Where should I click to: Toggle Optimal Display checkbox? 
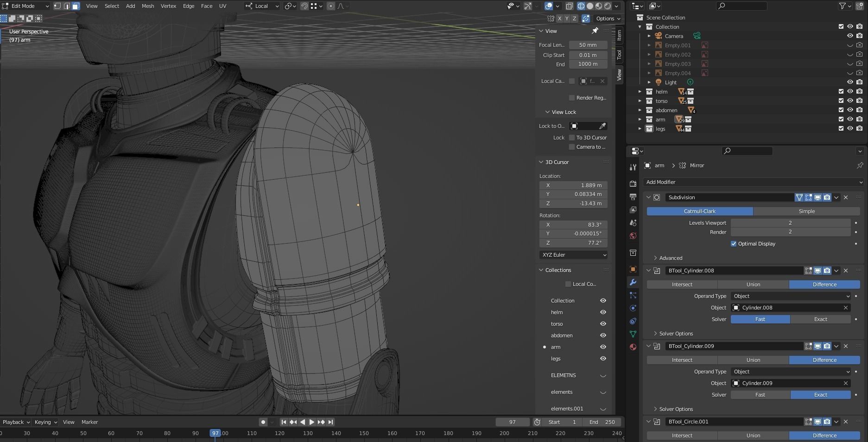[x=734, y=244]
